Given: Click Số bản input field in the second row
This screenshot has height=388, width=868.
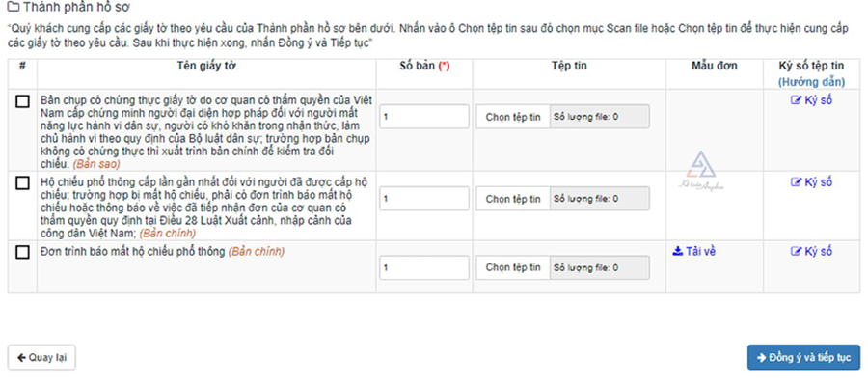Looking at the screenshot, I should (422, 199).
